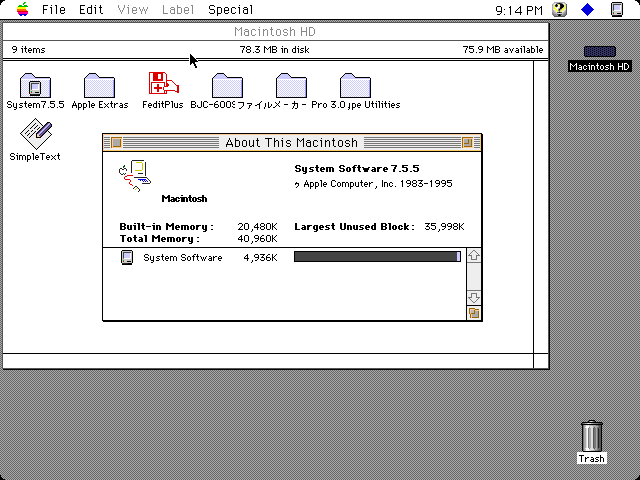Click the Macintosh HD window title

275,31
